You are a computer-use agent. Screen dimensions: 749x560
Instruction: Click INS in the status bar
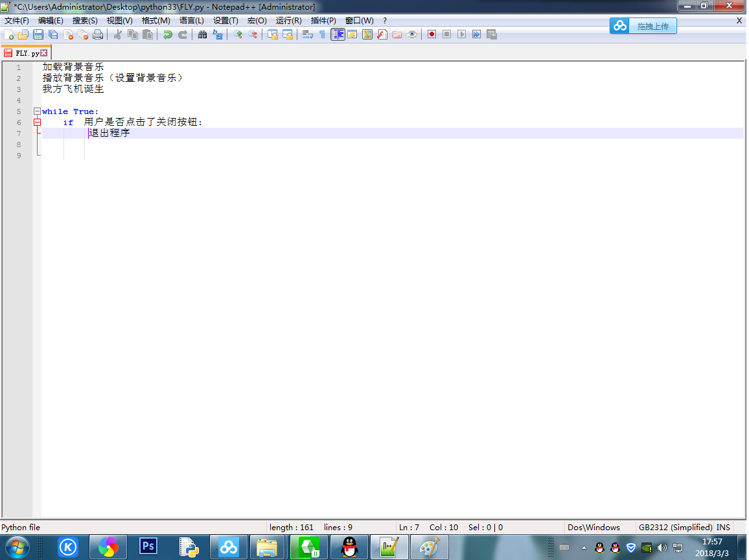click(x=723, y=528)
